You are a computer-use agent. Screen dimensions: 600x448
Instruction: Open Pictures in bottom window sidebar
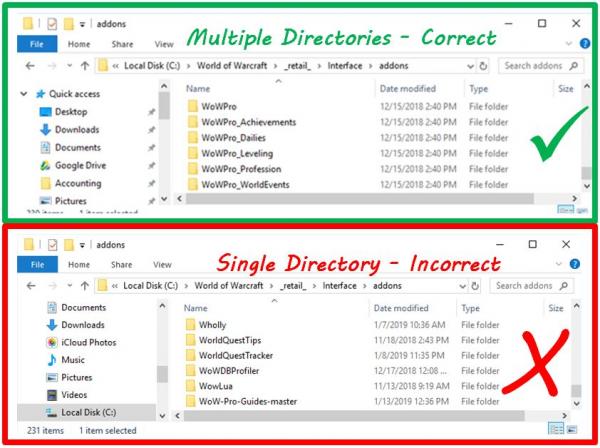tap(69, 377)
